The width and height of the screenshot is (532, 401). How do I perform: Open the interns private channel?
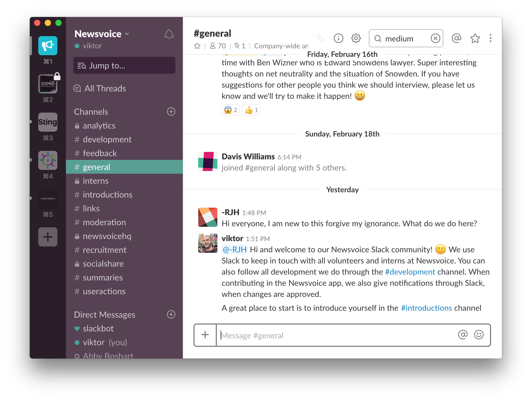tap(124, 181)
